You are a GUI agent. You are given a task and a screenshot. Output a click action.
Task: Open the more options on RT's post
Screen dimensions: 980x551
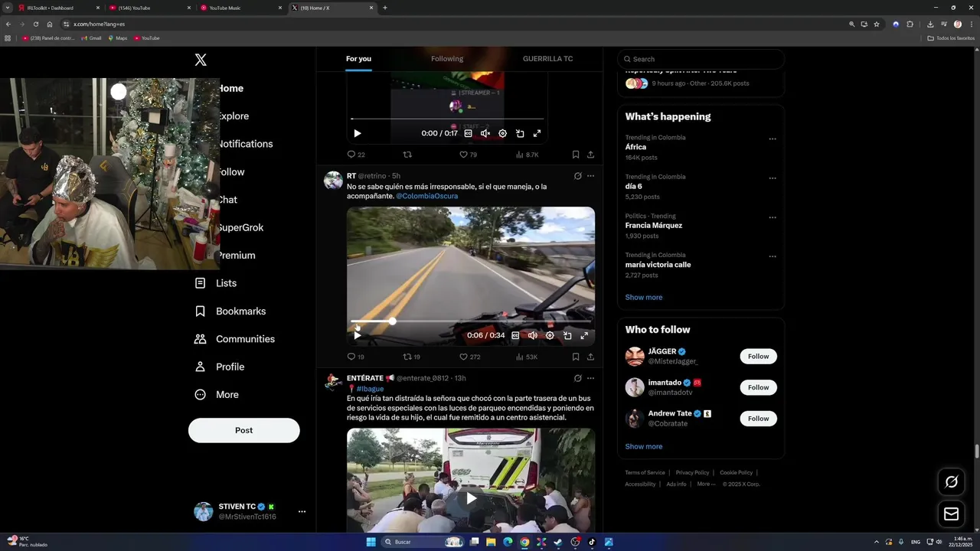click(590, 176)
